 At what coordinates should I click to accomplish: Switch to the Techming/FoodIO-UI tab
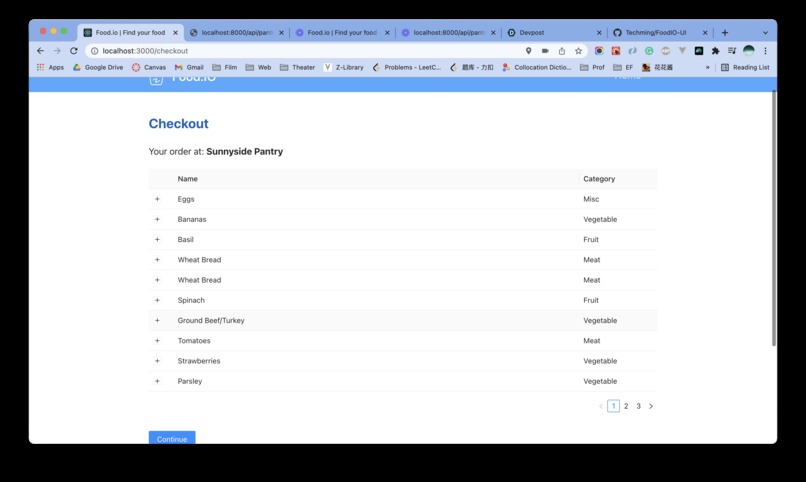coord(660,32)
